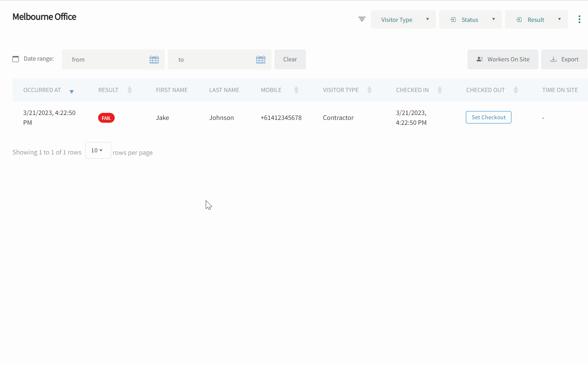Export the visitor log
This screenshot has height=365, width=588.
coord(564,60)
